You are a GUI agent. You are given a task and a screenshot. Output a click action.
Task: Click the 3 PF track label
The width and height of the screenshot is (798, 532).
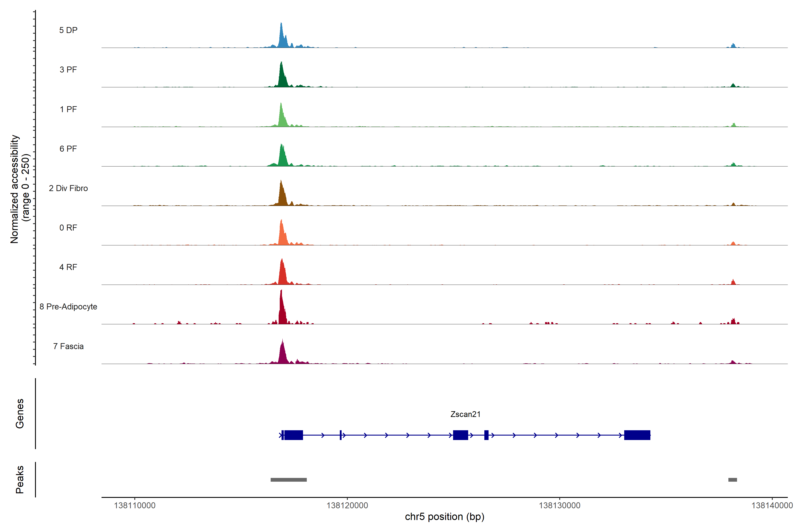pos(68,70)
